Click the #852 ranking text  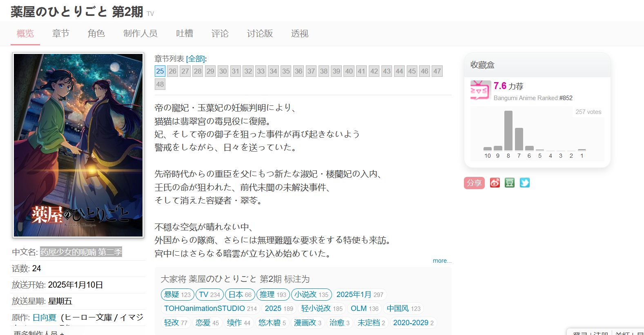click(x=566, y=98)
